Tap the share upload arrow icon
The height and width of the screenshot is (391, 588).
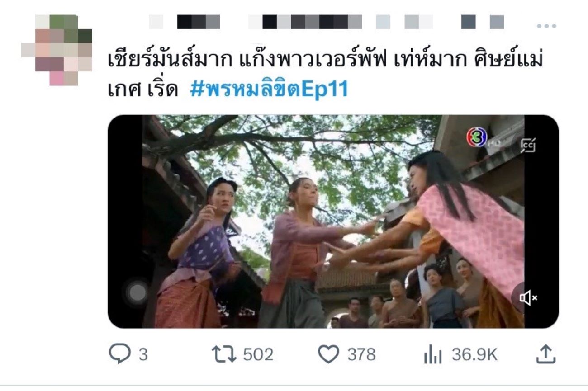point(545,354)
